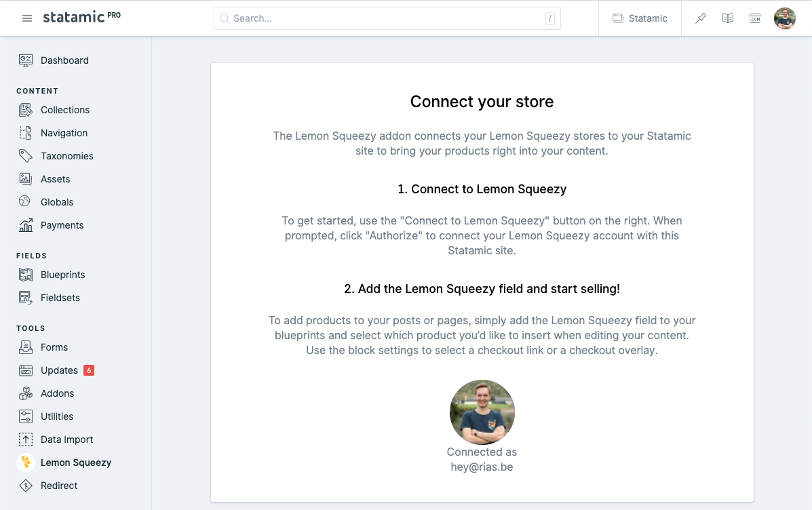
Task: Open Globals in sidebar
Action: pyautogui.click(x=57, y=202)
